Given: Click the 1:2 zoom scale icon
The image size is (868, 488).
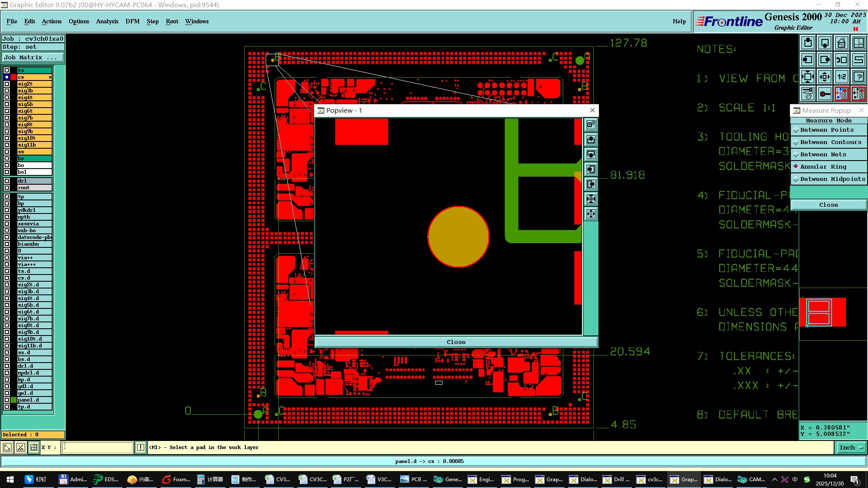Looking at the screenshot, I should pos(841,77).
